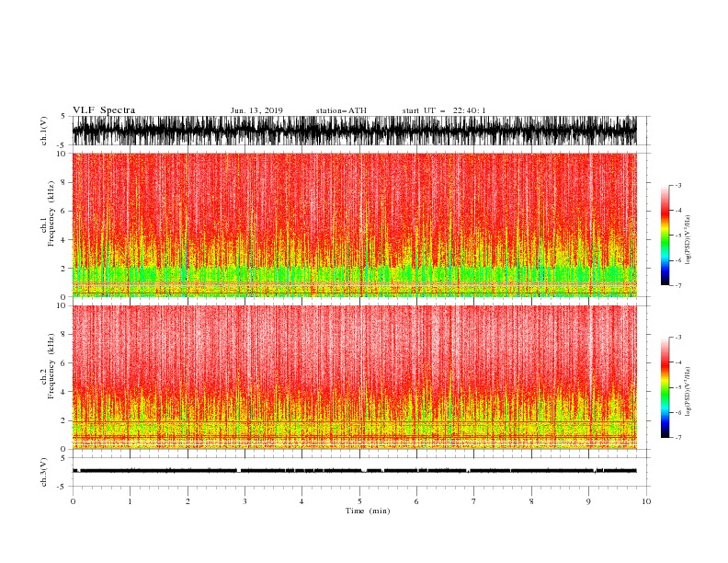Click the "2" kHz tick on ch.1 frequency axis
Screen dimensions: 728x563
[x=63, y=269]
